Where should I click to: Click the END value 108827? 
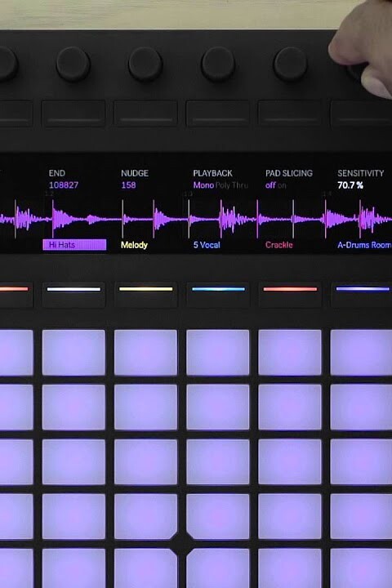pyautogui.click(x=64, y=185)
